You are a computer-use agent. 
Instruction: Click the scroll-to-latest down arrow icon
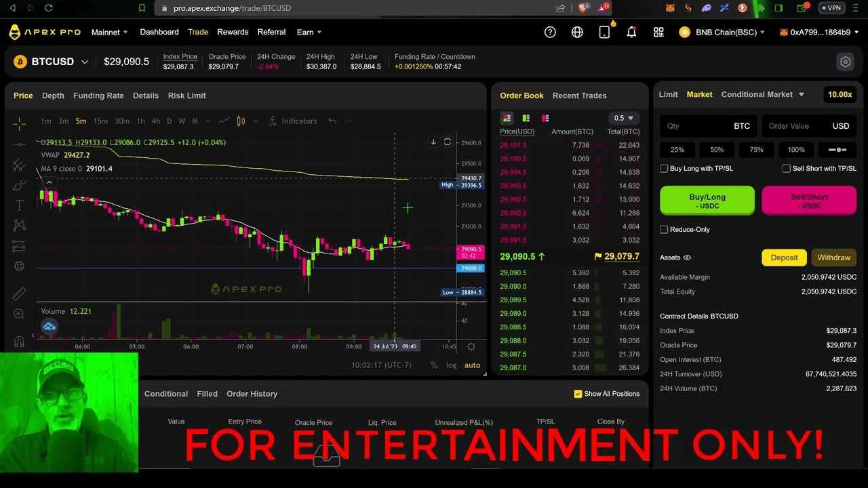(x=433, y=142)
